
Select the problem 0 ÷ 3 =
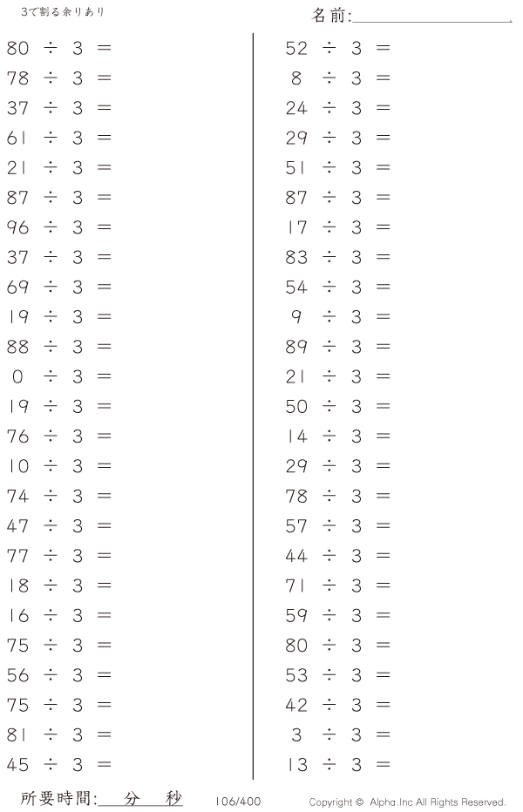point(60,376)
